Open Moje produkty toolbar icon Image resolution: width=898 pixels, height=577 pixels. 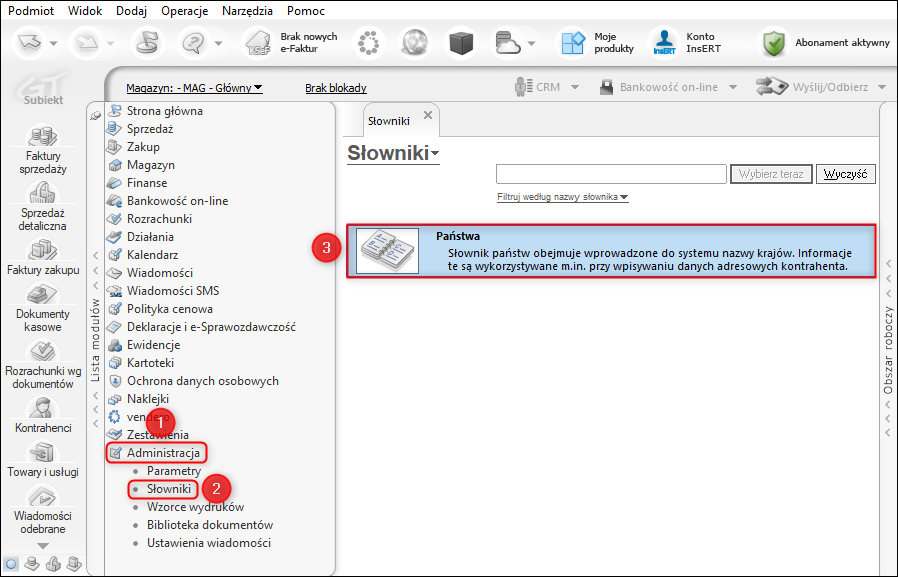point(573,43)
